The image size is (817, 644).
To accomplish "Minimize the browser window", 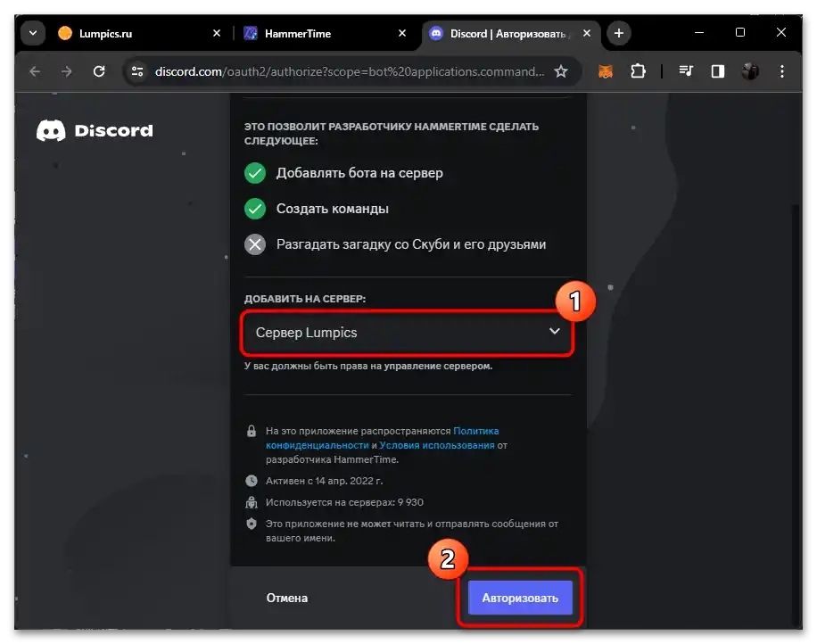I will (x=699, y=32).
